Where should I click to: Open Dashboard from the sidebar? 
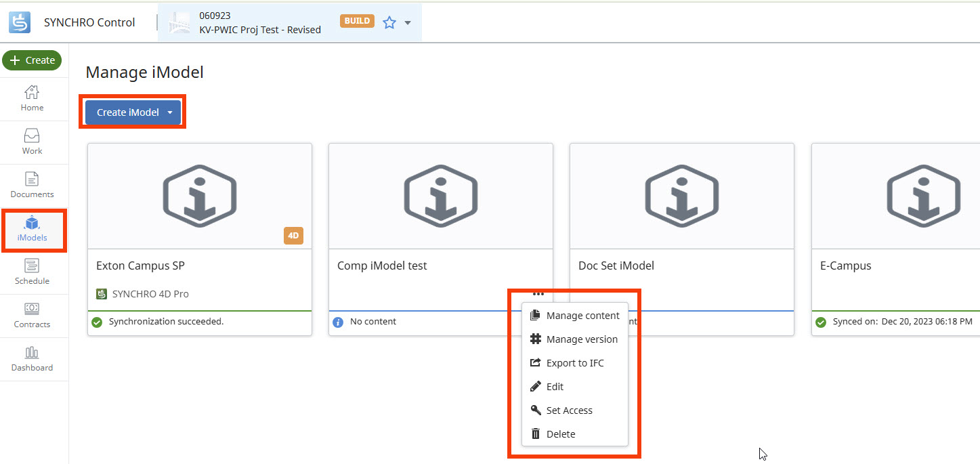pos(32,359)
